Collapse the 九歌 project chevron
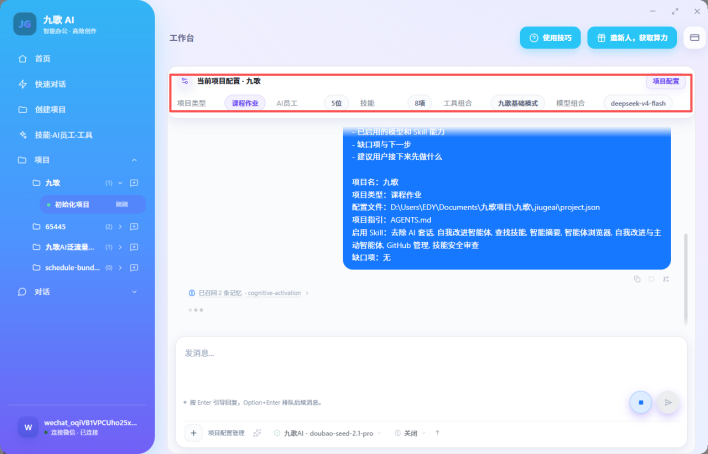 120,183
